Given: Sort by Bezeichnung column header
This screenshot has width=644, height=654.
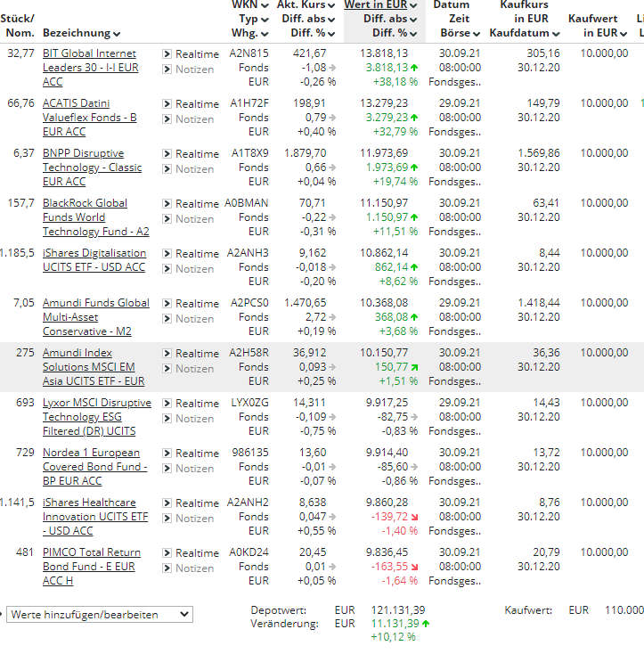Looking at the screenshot, I should 81,33.
